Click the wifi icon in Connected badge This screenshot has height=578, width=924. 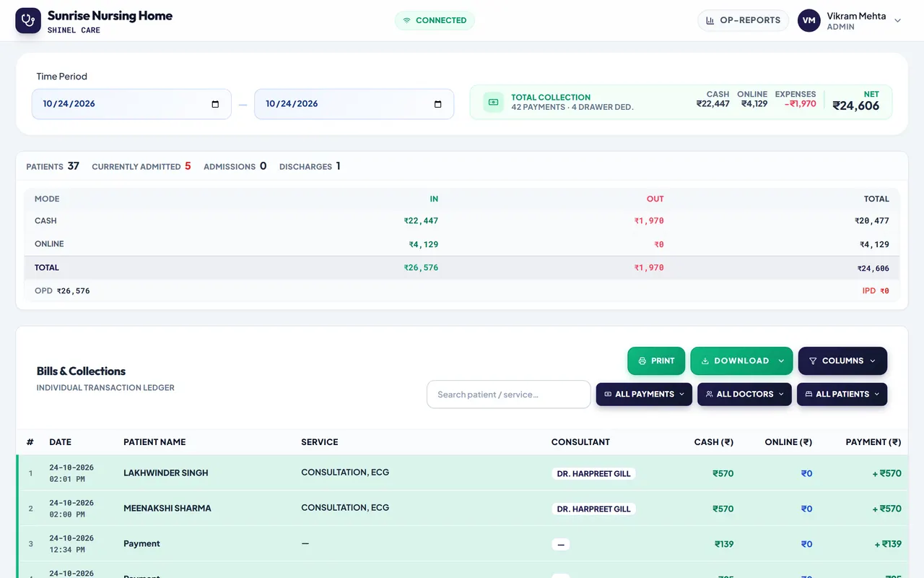point(406,20)
